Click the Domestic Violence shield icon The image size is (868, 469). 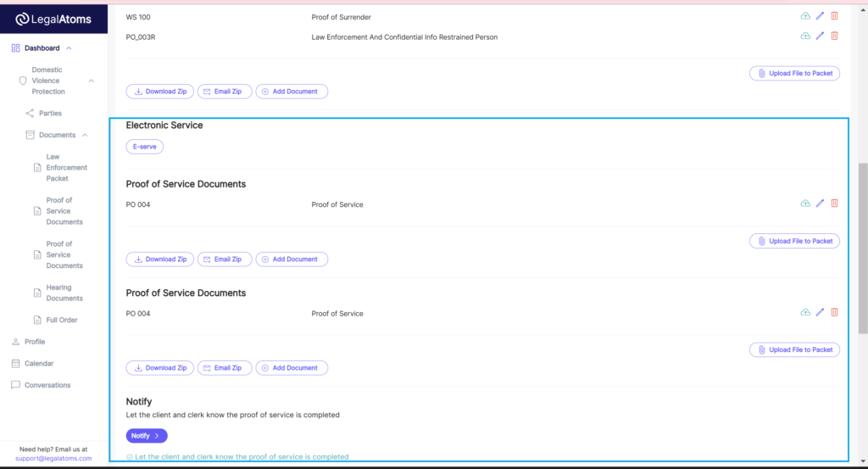[x=23, y=81]
